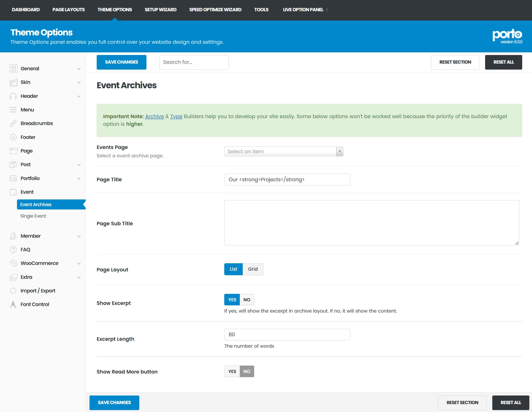Screen dimensions: 532x412
Task: Click the Font Control letter icon
Action: (13, 304)
